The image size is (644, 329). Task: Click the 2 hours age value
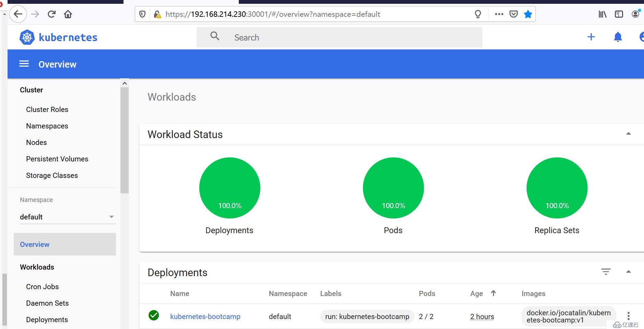(x=482, y=316)
